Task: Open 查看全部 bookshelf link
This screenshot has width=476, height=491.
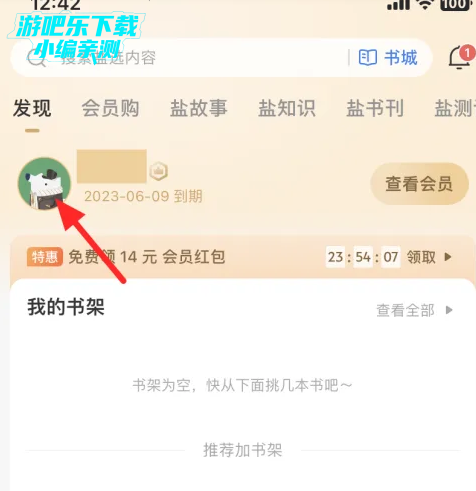Action: [x=406, y=310]
